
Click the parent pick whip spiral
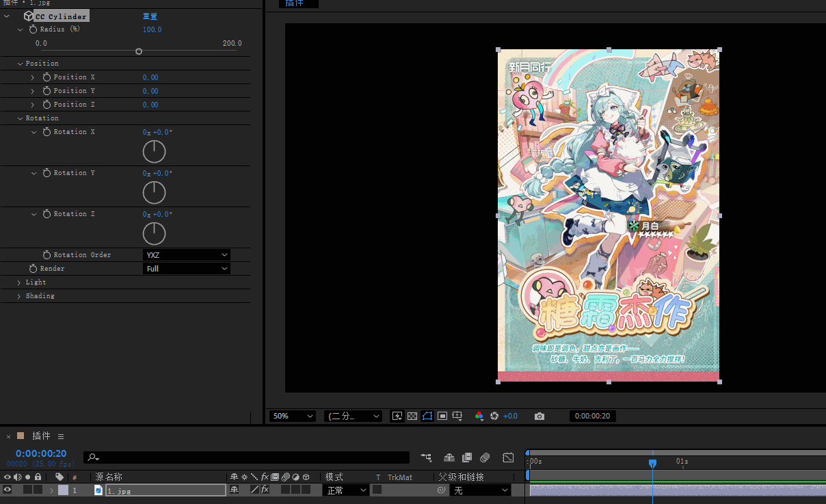coord(441,490)
